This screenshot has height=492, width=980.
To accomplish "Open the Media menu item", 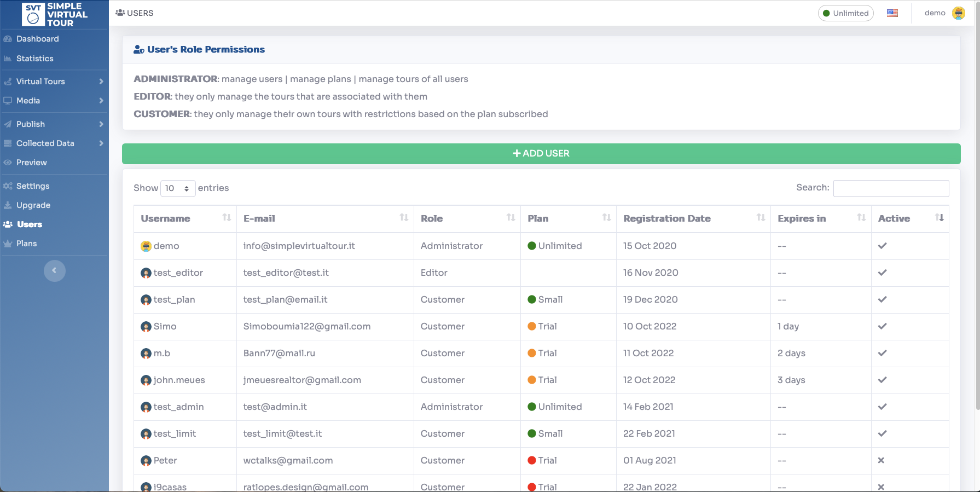I will 28,101.
